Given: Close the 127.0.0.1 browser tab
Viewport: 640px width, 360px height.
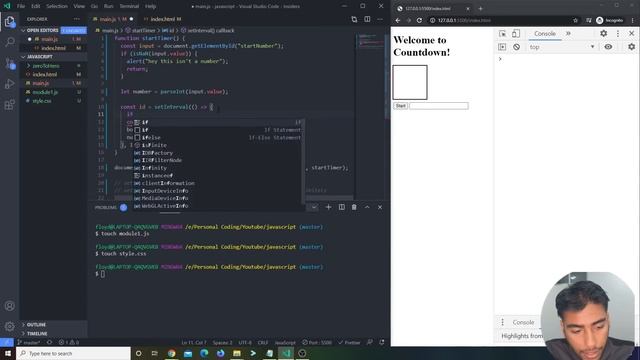Looking at the screenshot, I should tap(468, 8).
